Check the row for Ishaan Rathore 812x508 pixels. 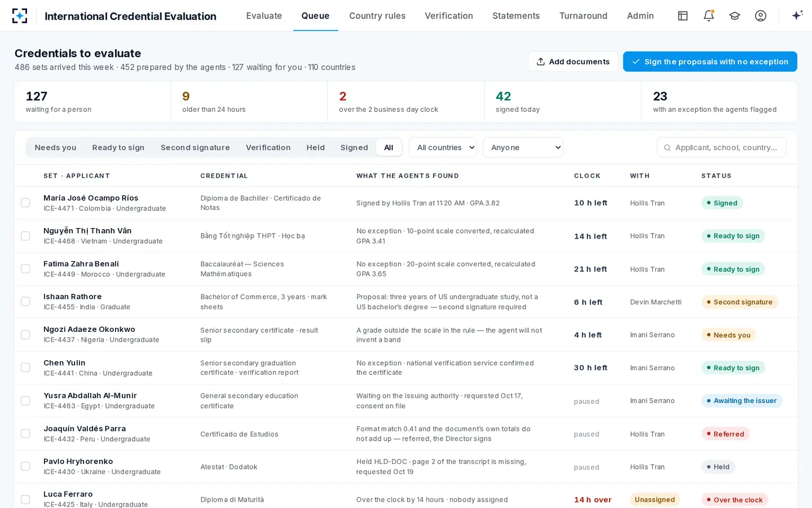tap(25, 301)
